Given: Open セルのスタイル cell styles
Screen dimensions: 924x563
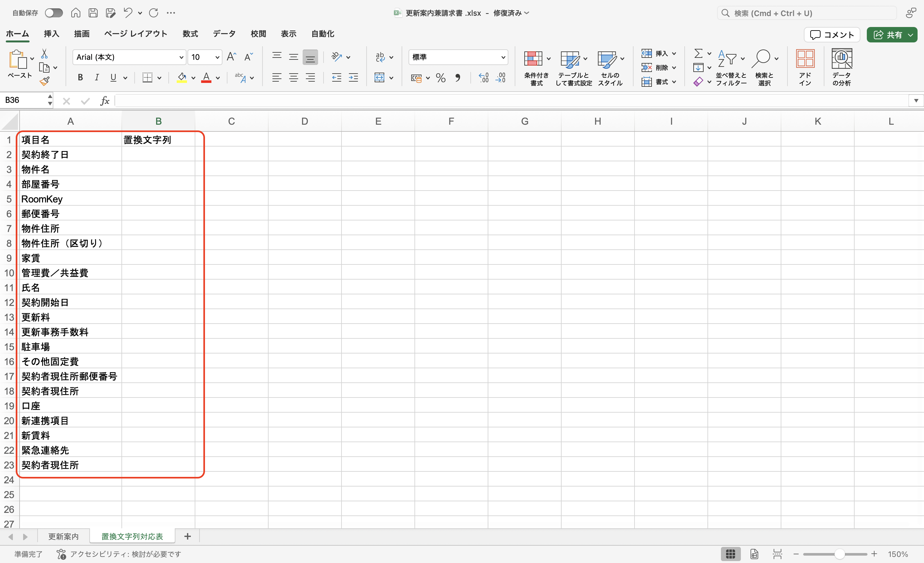Looking at the screenshot, I should tap(610, 68).
